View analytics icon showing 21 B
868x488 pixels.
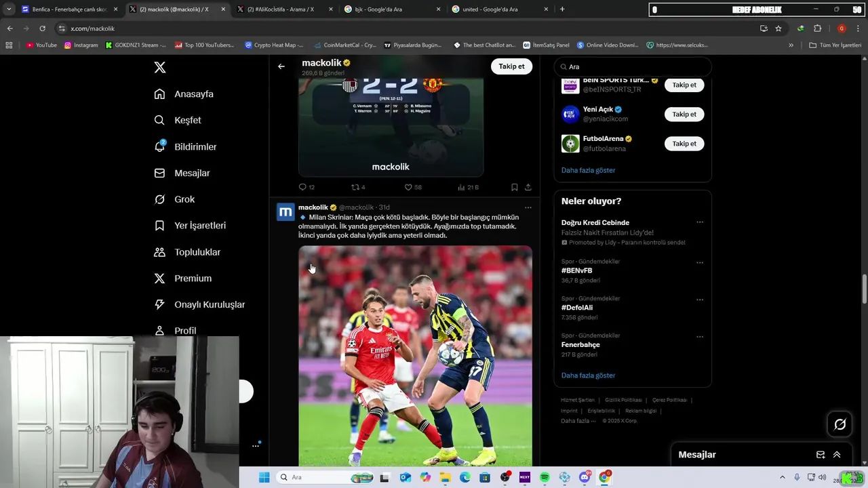[x=461, y=187]
